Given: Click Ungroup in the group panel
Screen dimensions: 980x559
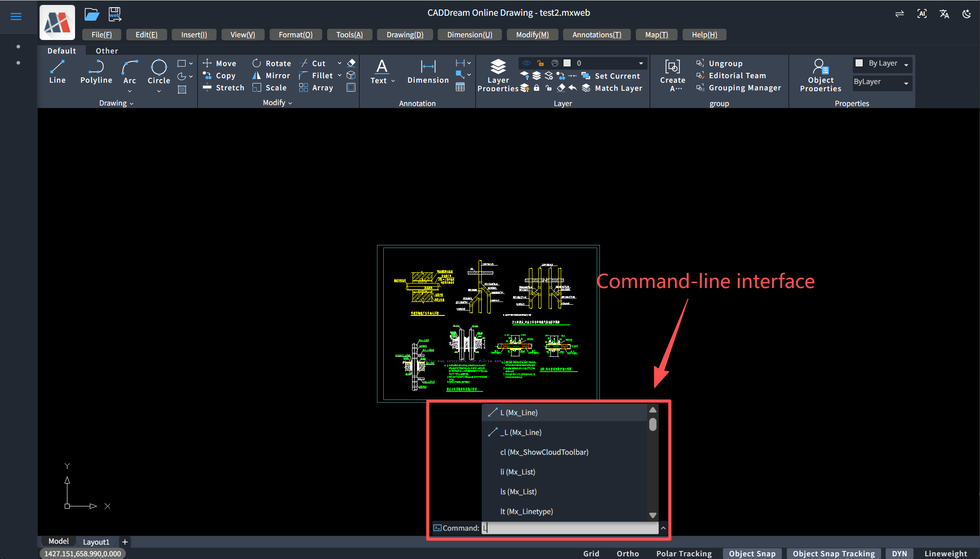Looking at the screenshot, I should tap(719, 63).
